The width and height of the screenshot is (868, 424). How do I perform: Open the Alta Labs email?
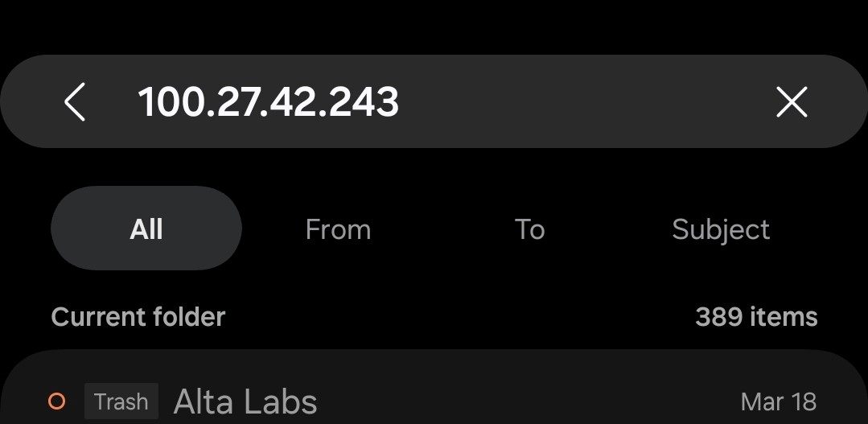pos(245,401)
